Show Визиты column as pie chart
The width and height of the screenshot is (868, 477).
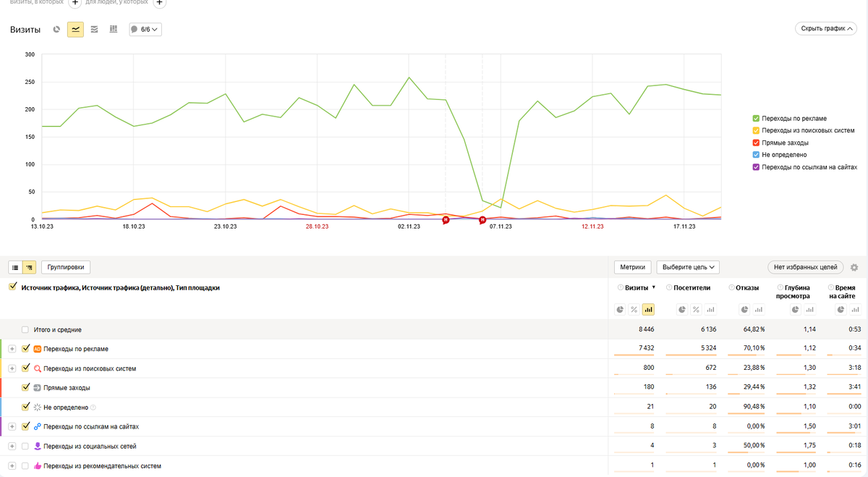click(x=621, y=310)
